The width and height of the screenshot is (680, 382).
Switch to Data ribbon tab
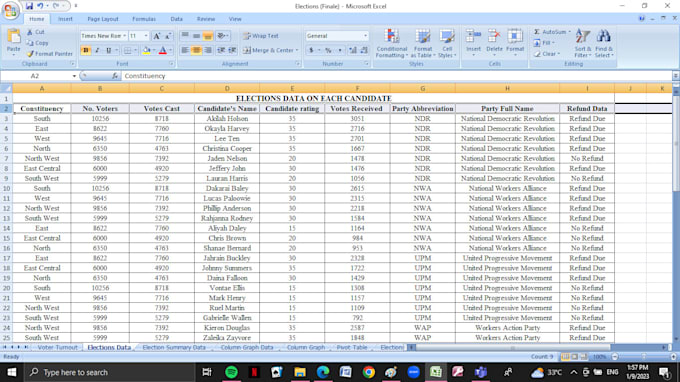coord(177,19)
